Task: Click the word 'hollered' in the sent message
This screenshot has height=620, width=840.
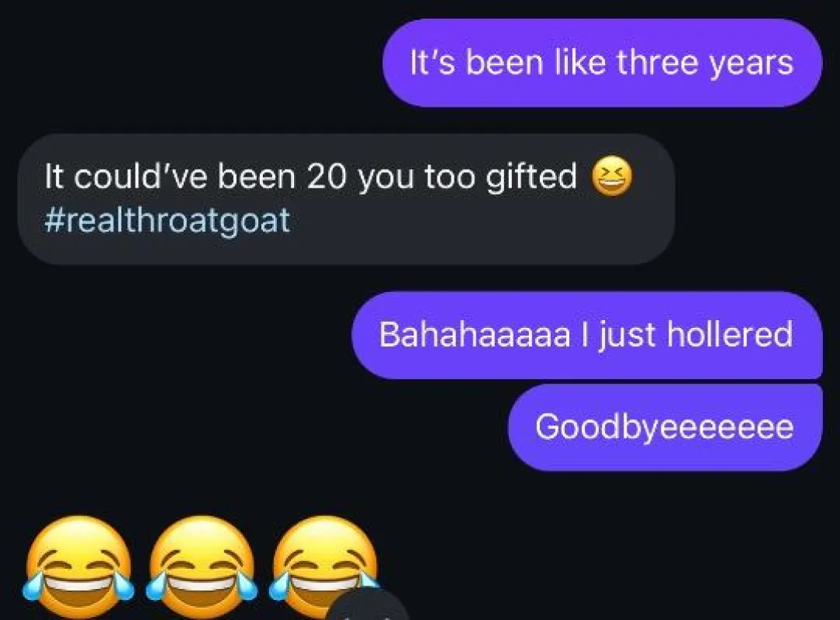Action: 730,334
